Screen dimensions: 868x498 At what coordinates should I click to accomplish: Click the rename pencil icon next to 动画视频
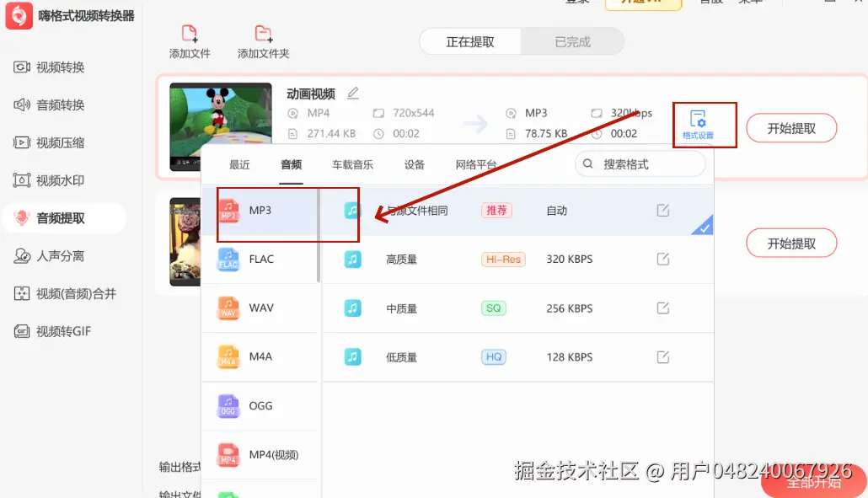tap(353, 93)
